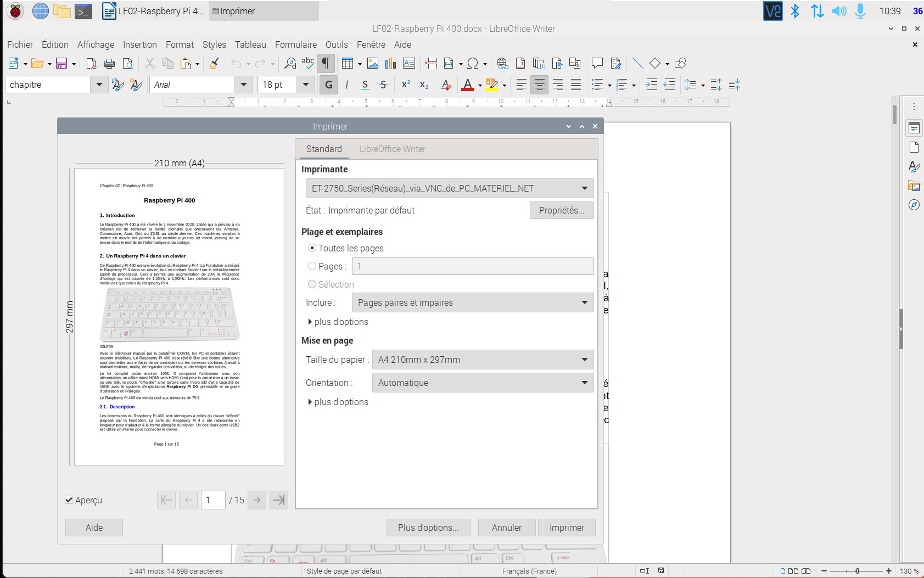
Task: Open the Raspberry Pi main menu
Action: pyautogui.click(x=15, y=11)
